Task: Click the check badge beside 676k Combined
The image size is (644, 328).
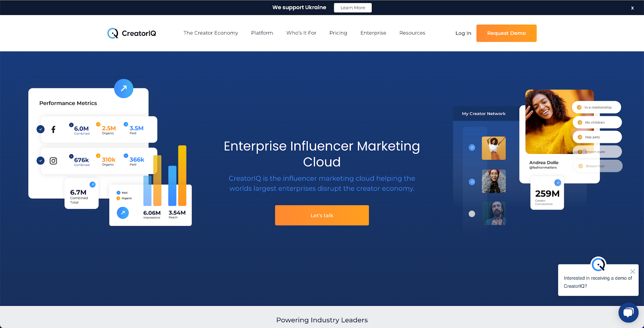Action: coord(71,156)
